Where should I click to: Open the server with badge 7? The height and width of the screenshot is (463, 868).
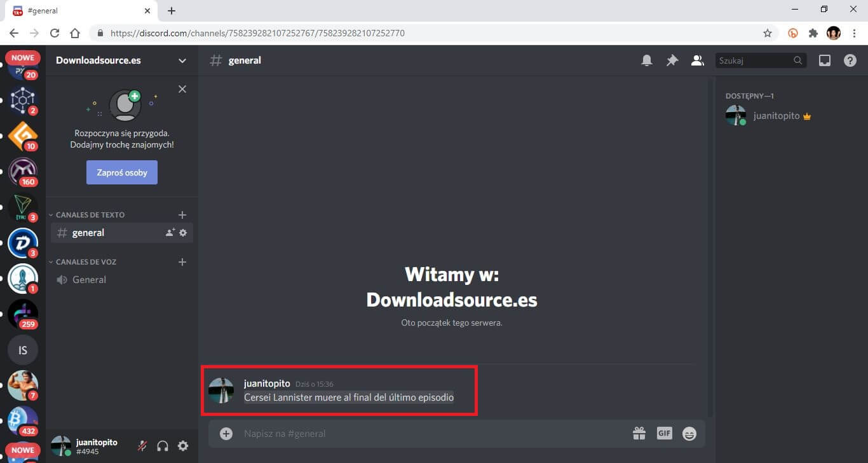pyautogui.click(x=23, y=385)
